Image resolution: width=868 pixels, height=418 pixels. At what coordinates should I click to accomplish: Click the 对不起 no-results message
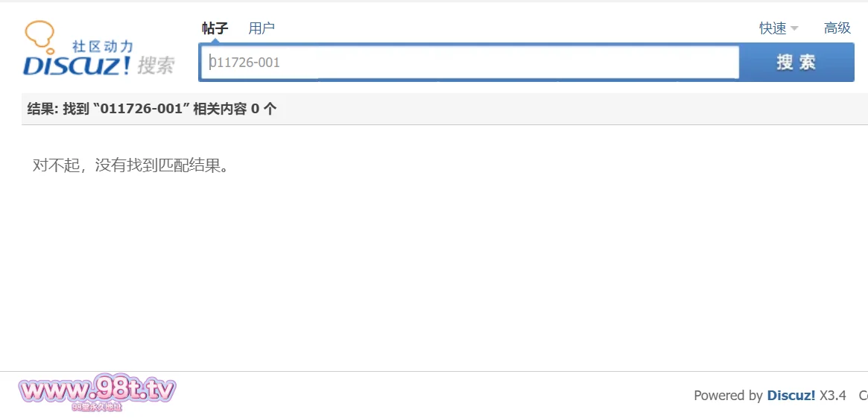130,165
